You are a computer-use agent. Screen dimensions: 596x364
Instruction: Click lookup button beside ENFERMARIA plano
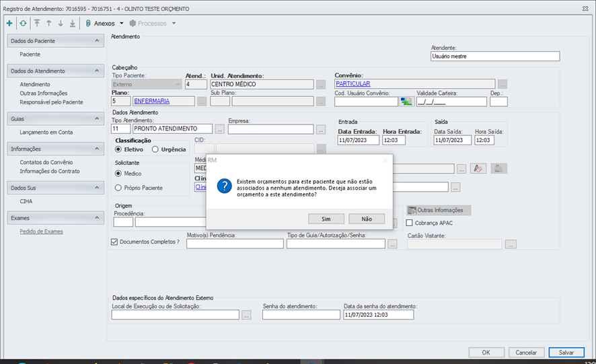202,101
